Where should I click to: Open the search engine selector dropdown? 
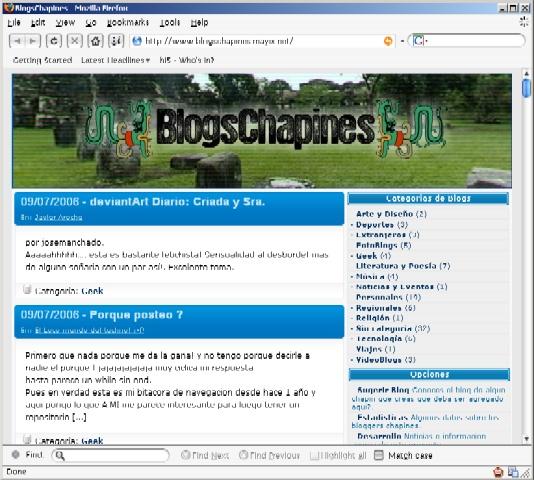pos(420,41)
